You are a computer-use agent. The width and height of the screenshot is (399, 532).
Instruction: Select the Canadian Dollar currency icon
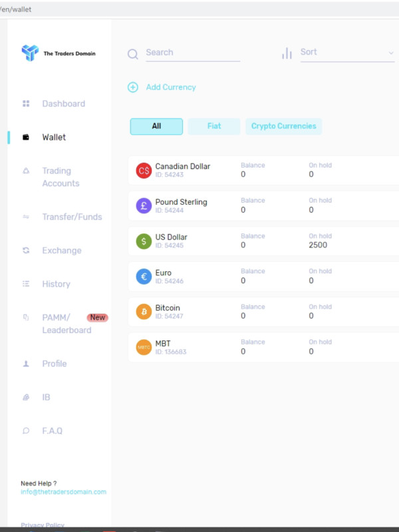[144, 170]
